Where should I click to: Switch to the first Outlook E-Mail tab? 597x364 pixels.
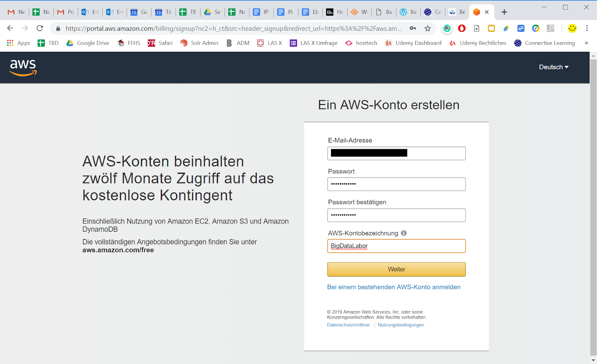[90, 12]
